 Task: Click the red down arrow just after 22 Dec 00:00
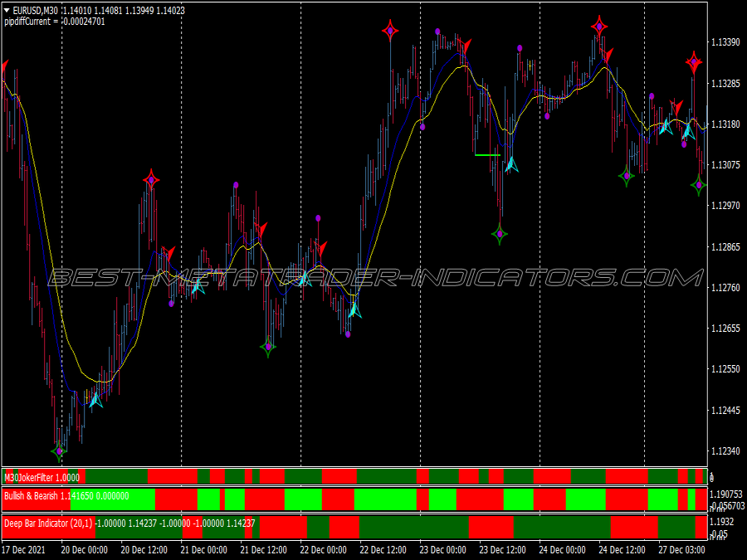[321, 249]
